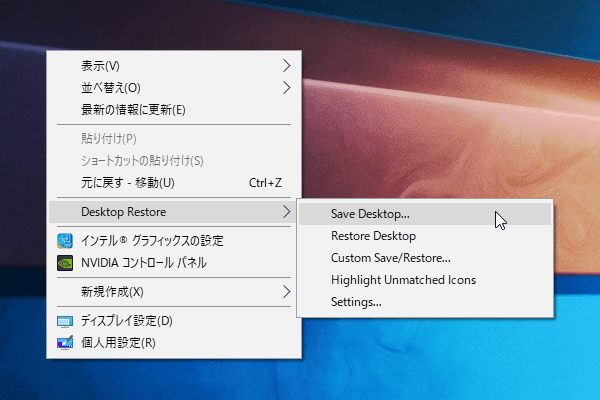Image resolution: width=600 pixels, height=400 pixels.
Task: Open Settings... in Desktop Restore submenu
Action: tap(425, 302)
